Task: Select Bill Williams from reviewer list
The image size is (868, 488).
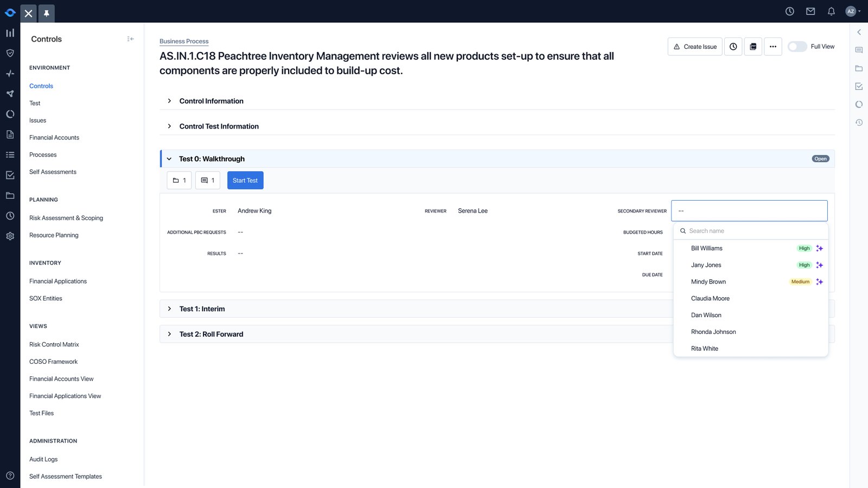Action: pos(751,248)
